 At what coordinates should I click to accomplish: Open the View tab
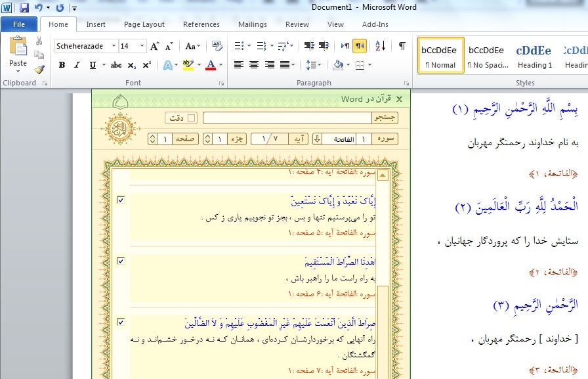(x=335, y=24)
